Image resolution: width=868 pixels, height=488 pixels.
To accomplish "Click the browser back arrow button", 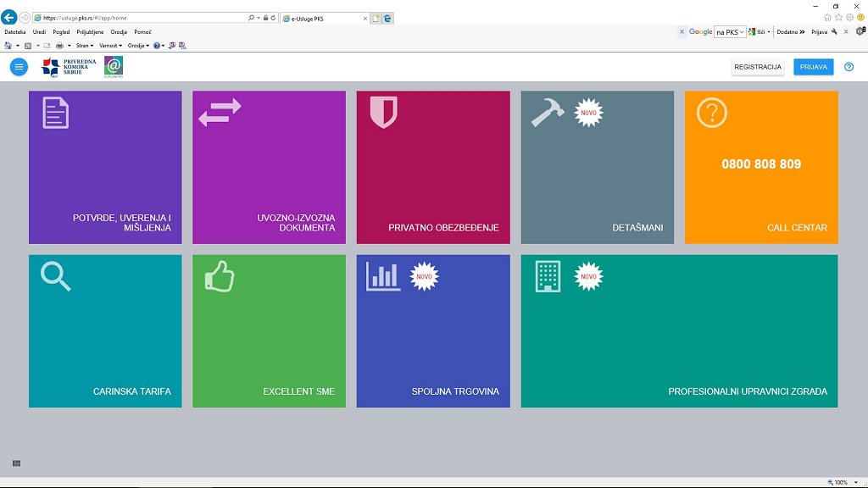I will pos(10,17).
